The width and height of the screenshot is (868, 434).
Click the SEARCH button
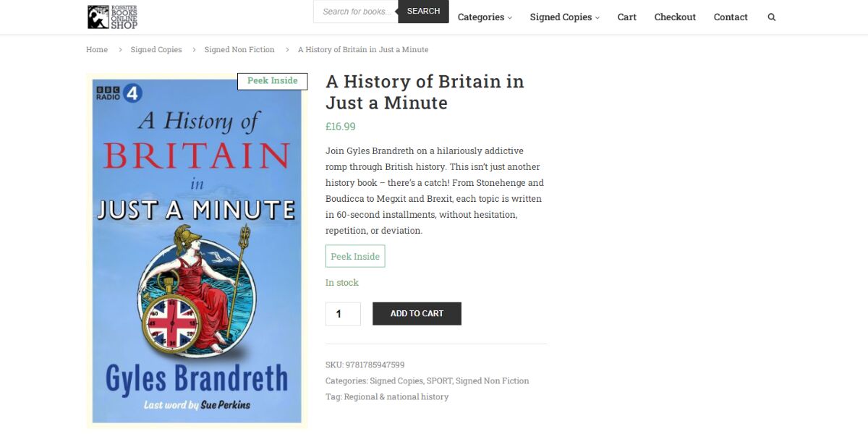click(423, 11)
